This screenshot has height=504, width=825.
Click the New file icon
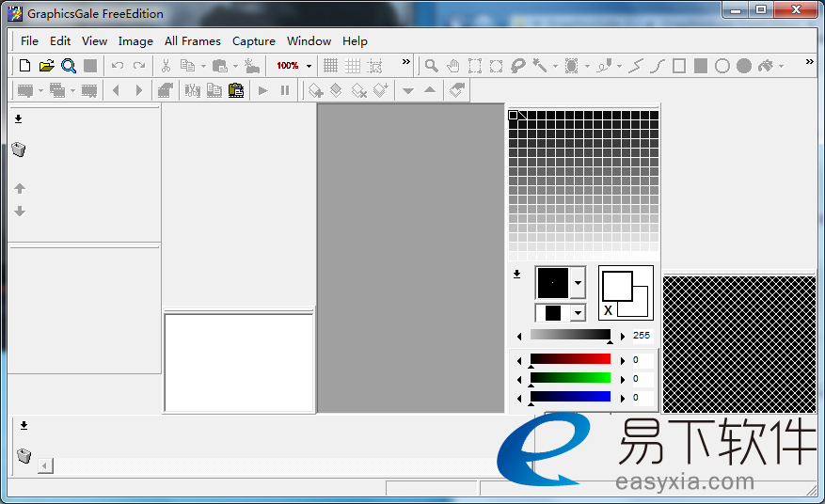tap(25, 66)
